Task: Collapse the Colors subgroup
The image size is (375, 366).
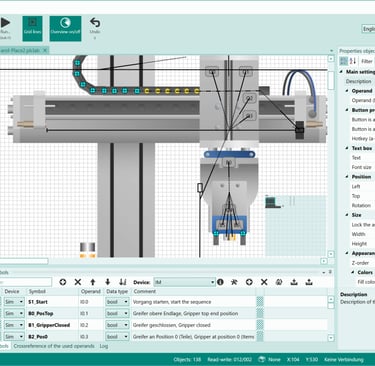Action: [x=353, y=272]
